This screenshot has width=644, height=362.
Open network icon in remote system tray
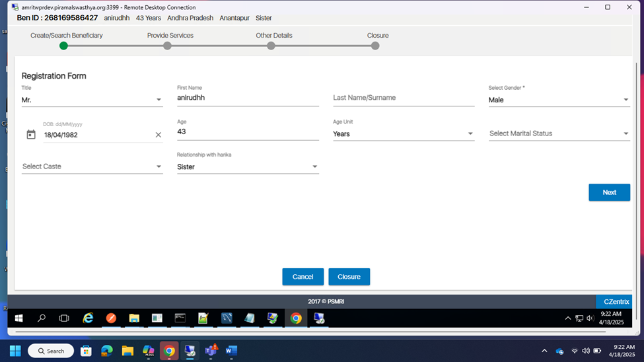pos(579,318)
